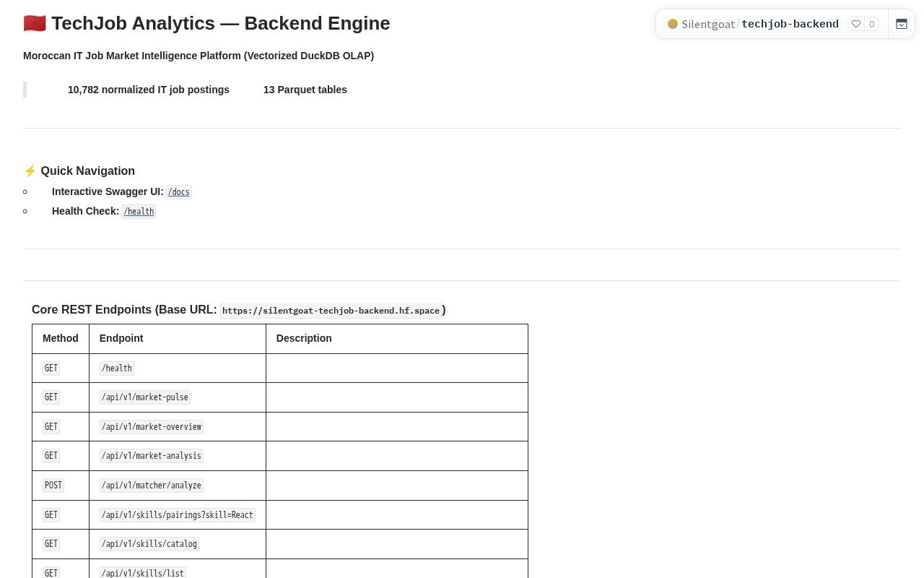The height and width of the screenshot is (578, 924).
Task: Click the /api/v1/skills/list endpoint cell
Action: tap(178, 569)
